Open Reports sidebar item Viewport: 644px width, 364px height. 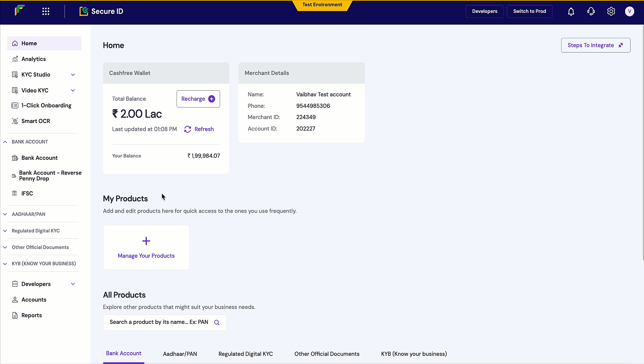[44, 315]
